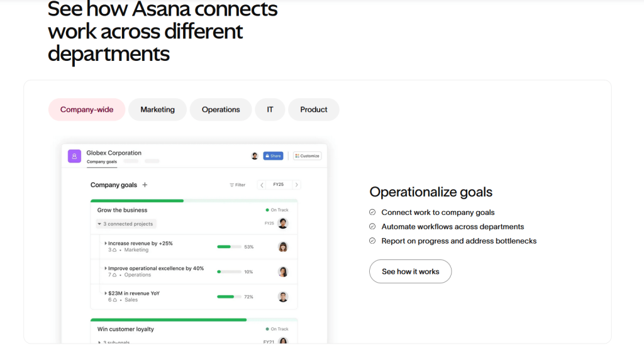Click the 53% progress bar for Increase revenue
Screen dimensions: 644x348
click(229, 247)
